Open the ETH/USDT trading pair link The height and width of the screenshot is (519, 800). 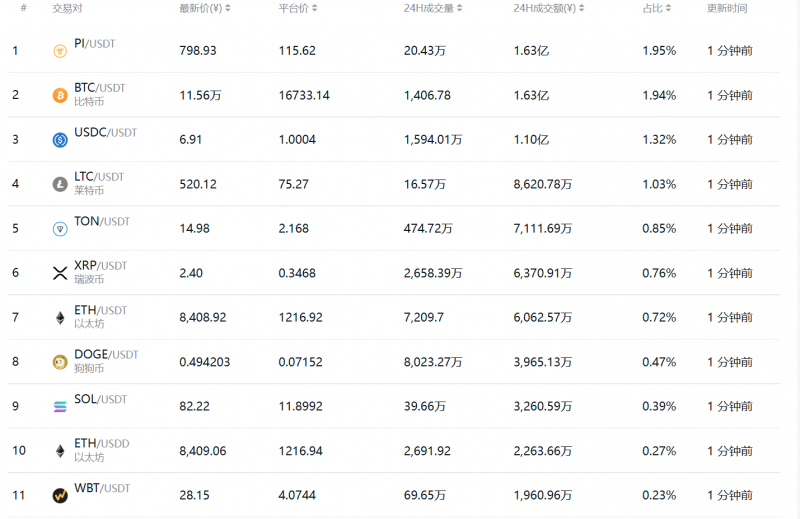tap(100, 310)
